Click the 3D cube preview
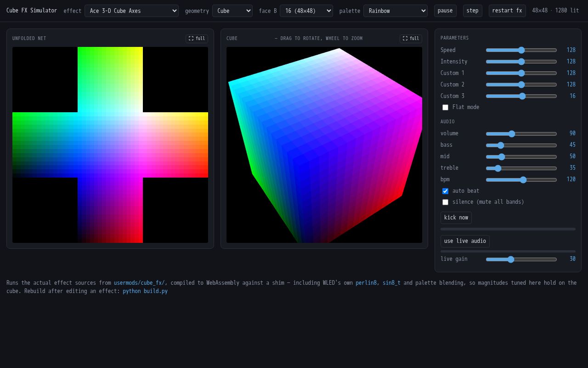 pos(324,145)
